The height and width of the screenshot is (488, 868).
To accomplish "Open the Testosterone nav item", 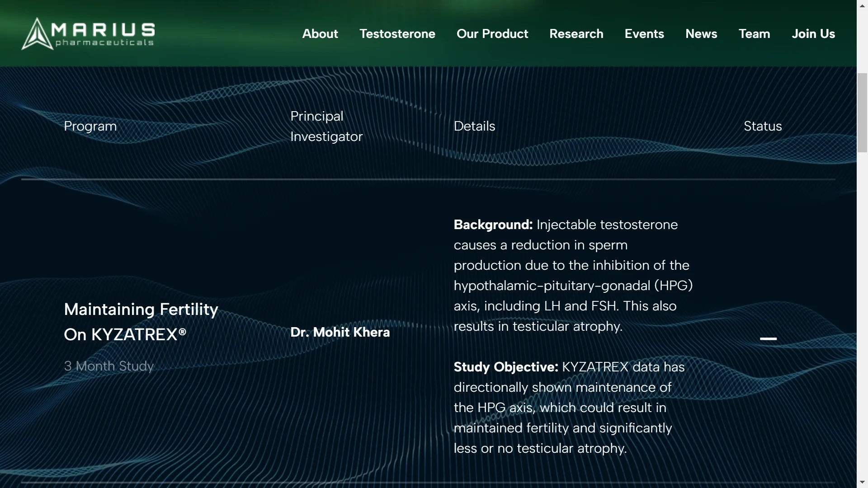I will pos(397,34).
